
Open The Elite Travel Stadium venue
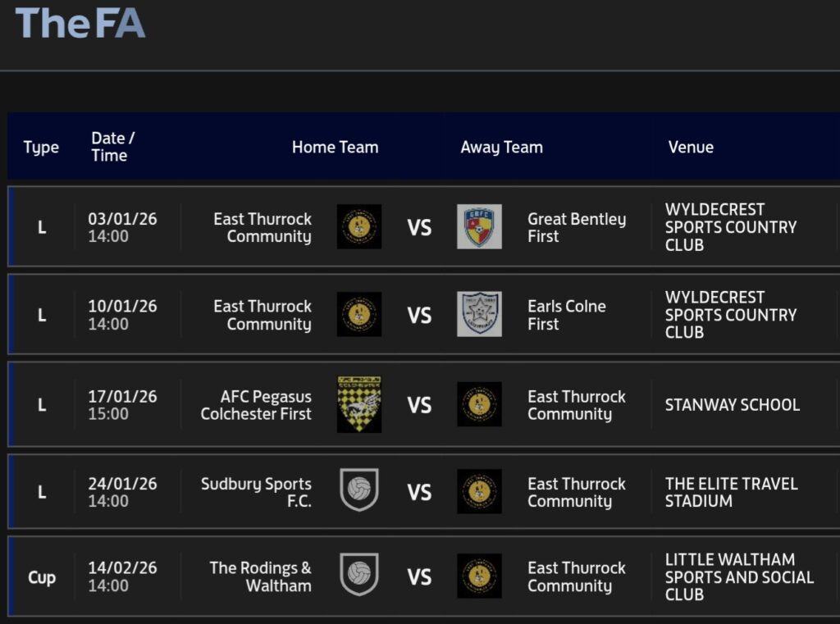[x=731, y=492]
